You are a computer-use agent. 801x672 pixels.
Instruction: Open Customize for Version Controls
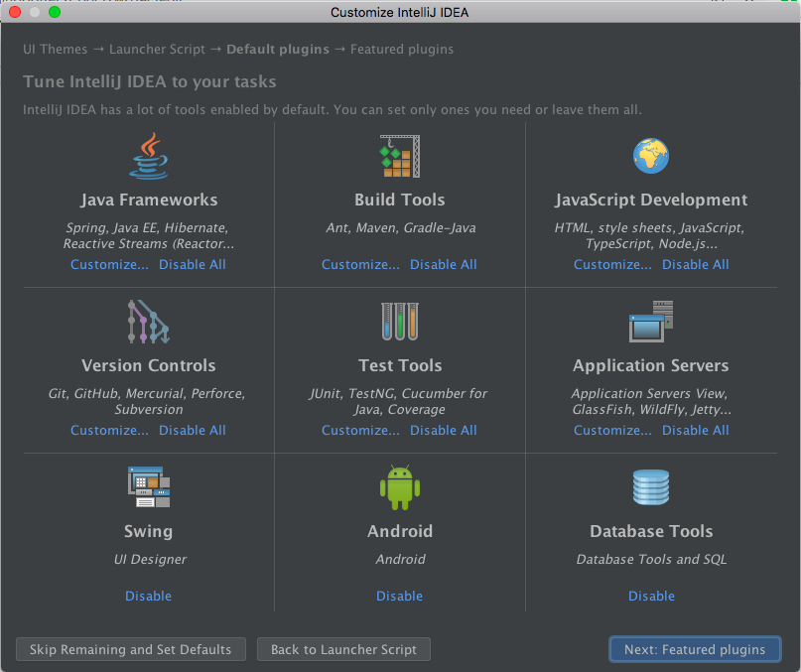[x=109, y=430]
